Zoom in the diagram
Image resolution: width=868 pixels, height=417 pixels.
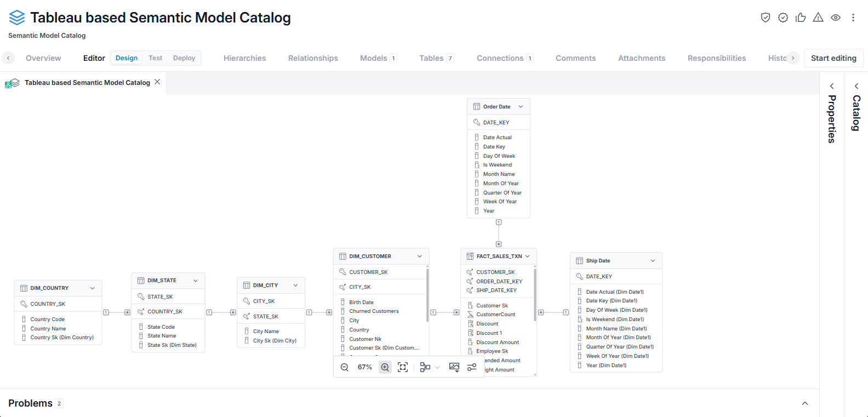click(385, 367)
